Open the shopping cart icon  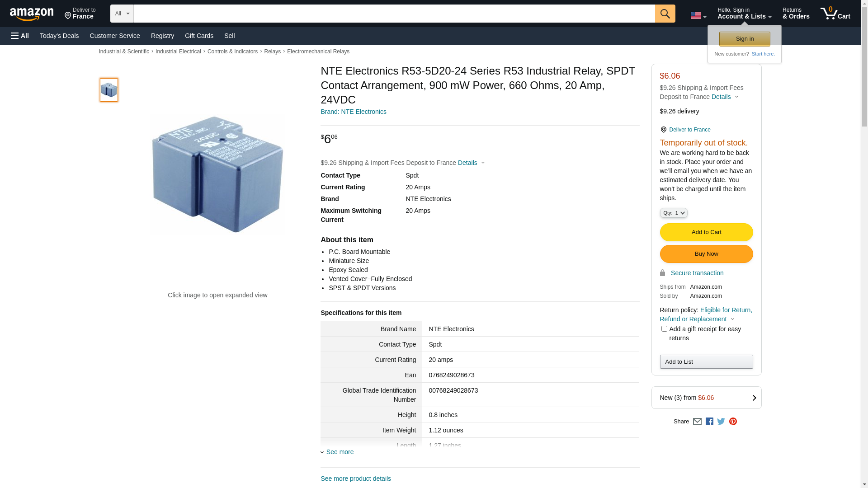835,14
